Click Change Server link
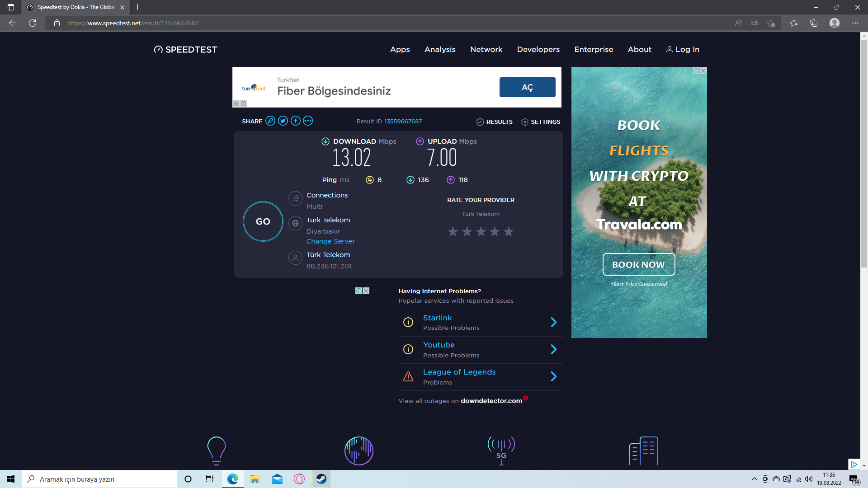Screen dimensions: 868x488 point(330,241)
